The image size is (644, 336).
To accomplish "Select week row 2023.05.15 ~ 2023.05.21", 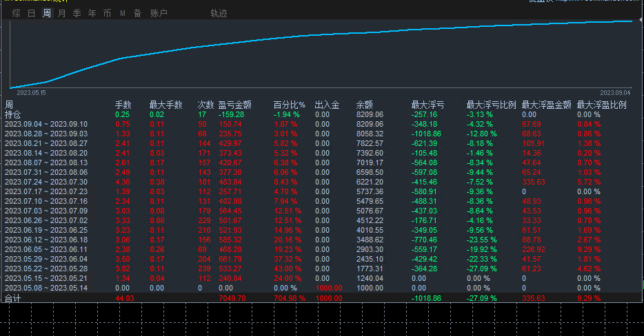I will coord(321,278).
